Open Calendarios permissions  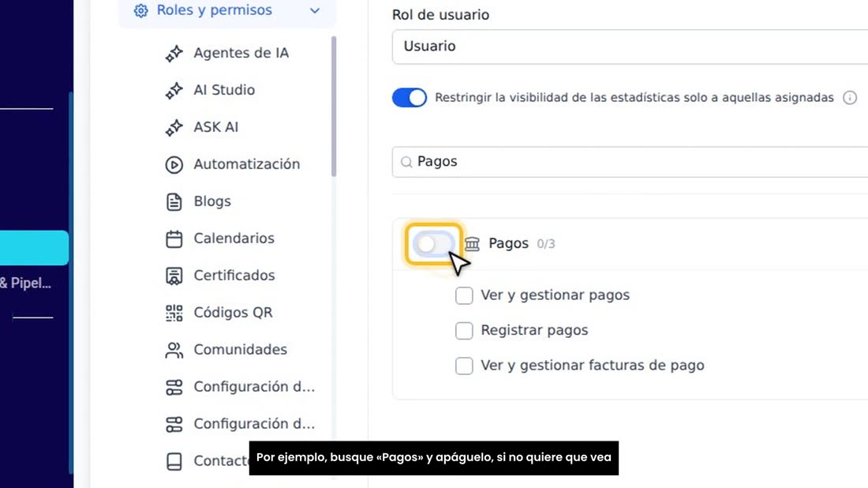[234, 238]
